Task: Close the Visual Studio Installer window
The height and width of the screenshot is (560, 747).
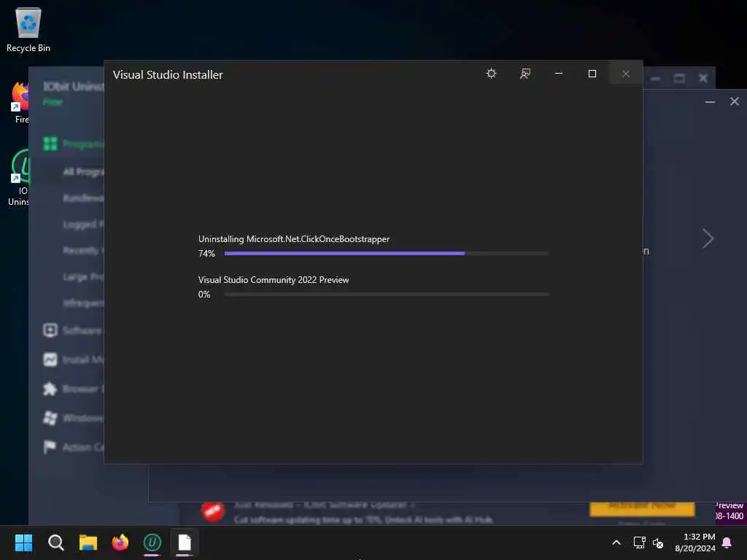Action: pyautogui.click(x=626, y=74)
